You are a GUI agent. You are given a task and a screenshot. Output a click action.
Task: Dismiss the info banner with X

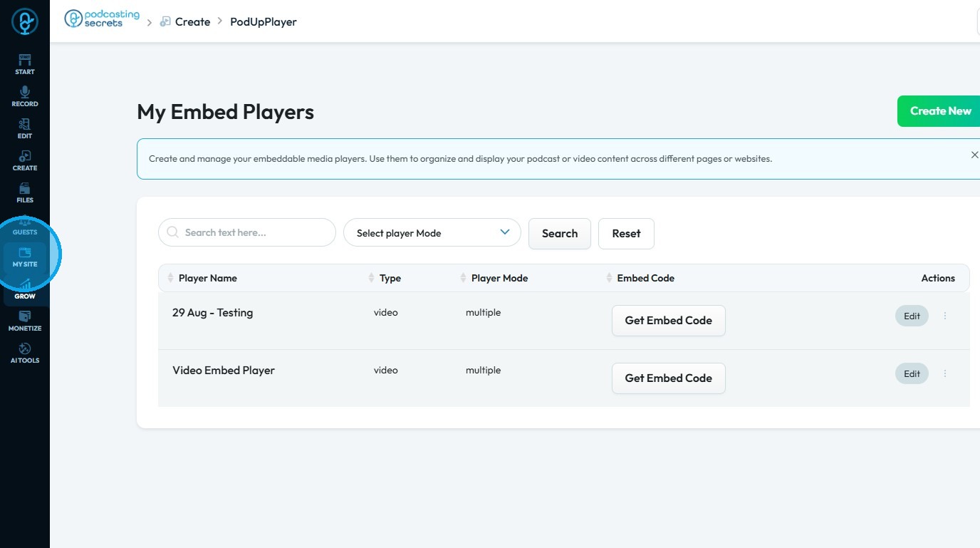974,155
